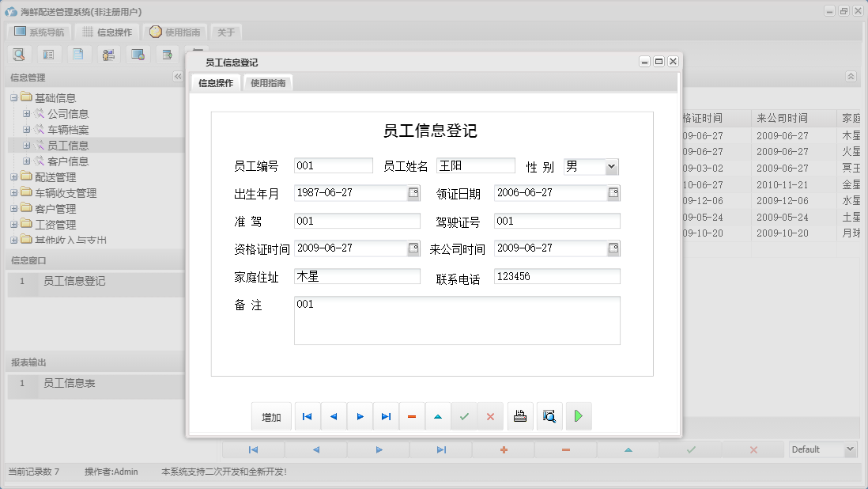Click the red X cancel icon in the dialog

(491, 415)
